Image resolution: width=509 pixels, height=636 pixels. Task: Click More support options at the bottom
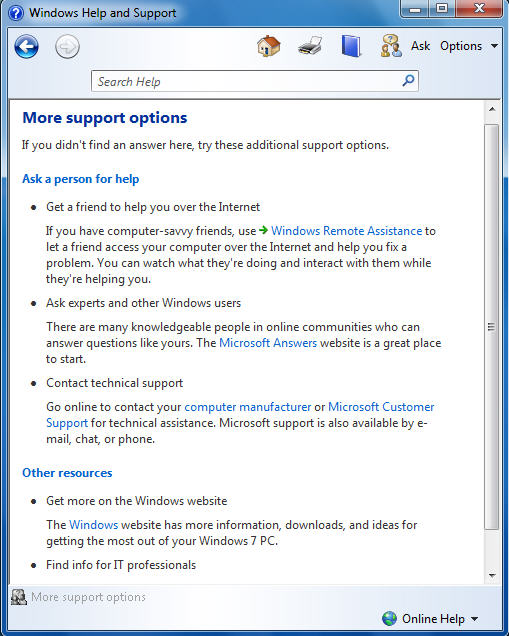point(88,597)
